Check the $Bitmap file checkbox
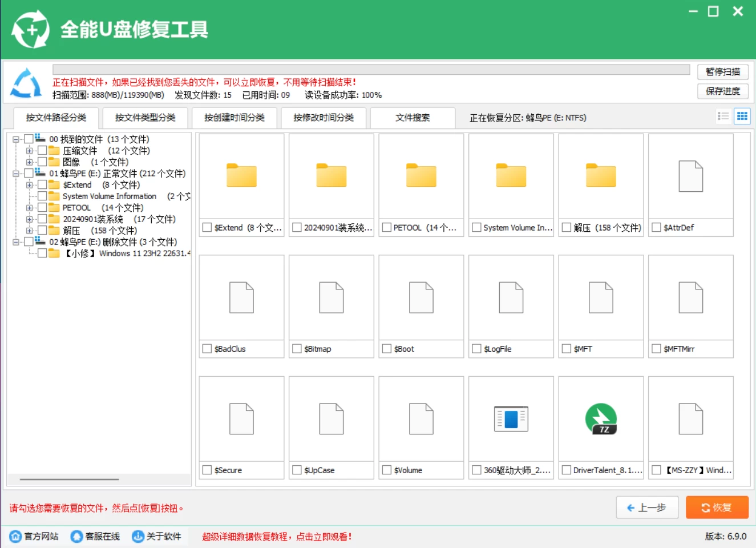The width and height of the screenshot is (756, 548). coord(297,348)
